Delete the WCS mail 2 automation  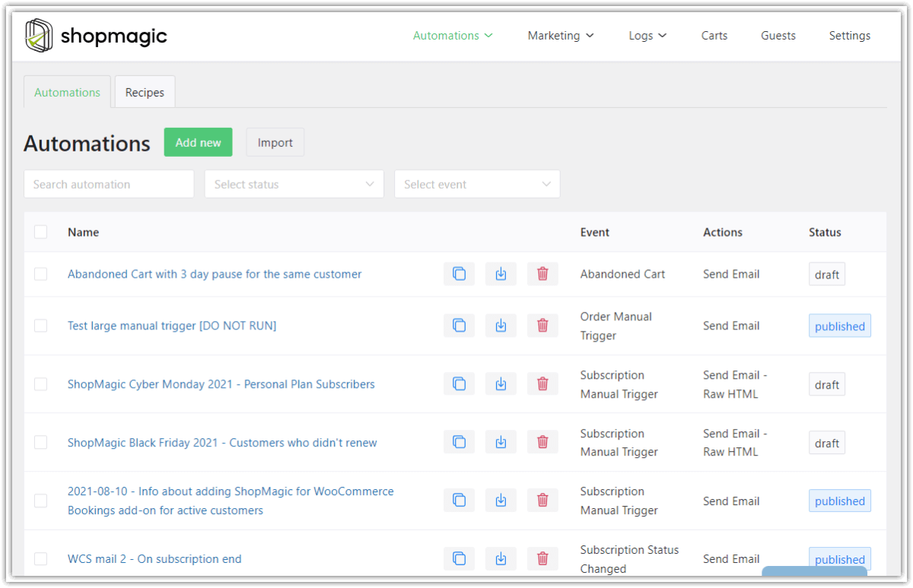point(542,558)
